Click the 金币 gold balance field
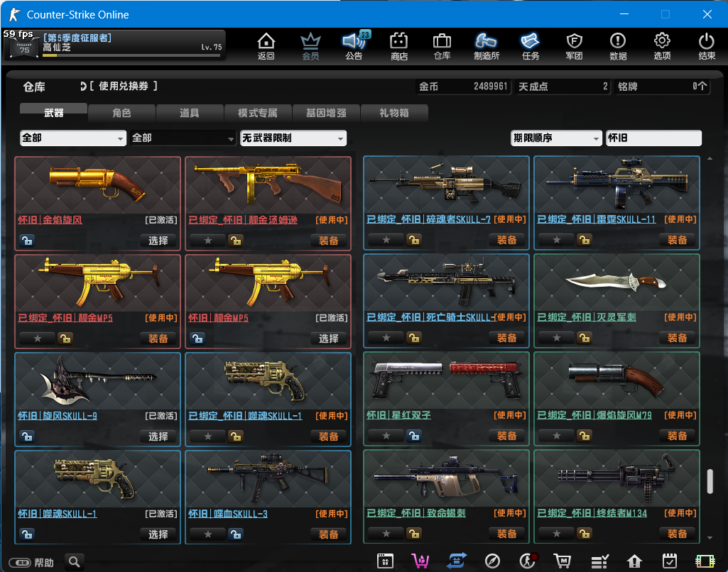 click(463, 87)
